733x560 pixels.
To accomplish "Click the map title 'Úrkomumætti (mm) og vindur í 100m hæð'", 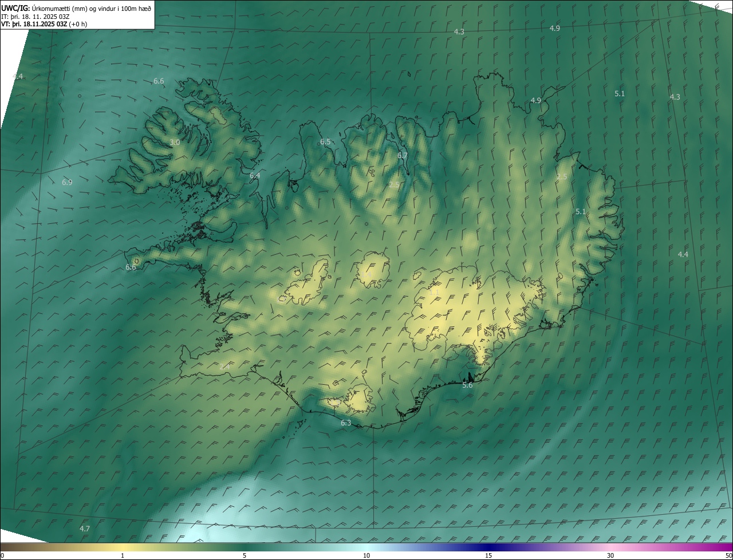I will (x=91, y=8).
